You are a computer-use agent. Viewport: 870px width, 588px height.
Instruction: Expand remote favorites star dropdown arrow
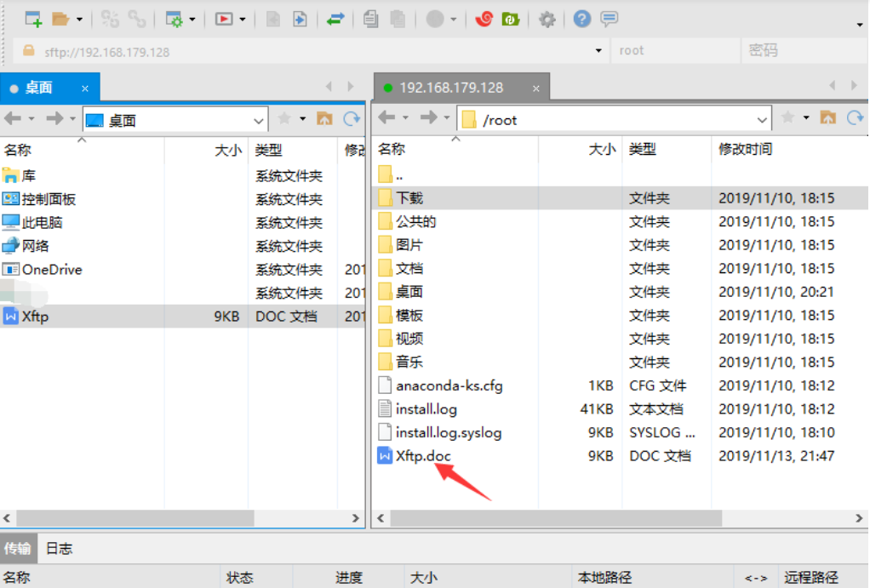point(806,117)
